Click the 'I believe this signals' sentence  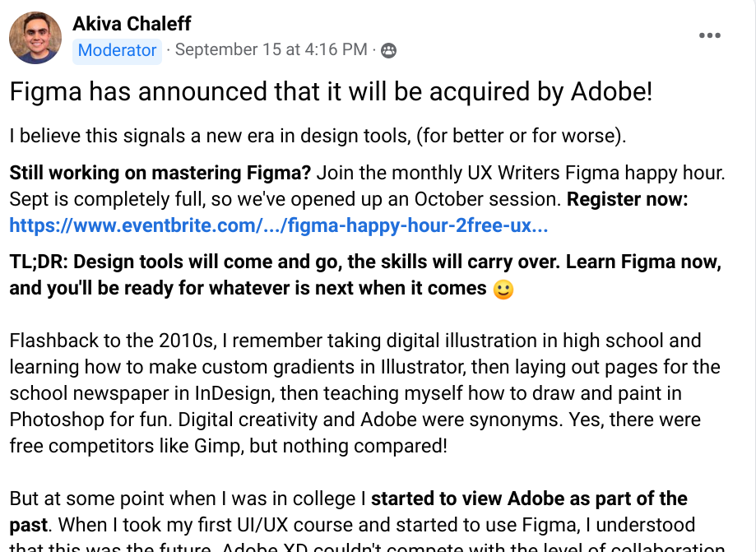click(318, 136)
